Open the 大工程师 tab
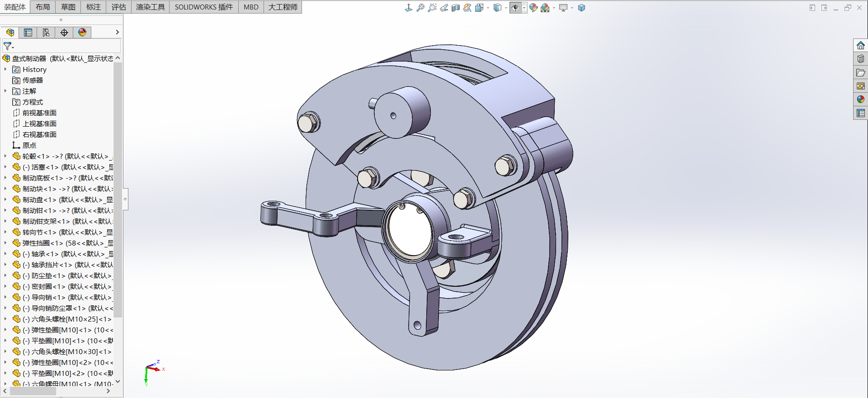Screen dimensions: 868x398 tap(283, 7)
